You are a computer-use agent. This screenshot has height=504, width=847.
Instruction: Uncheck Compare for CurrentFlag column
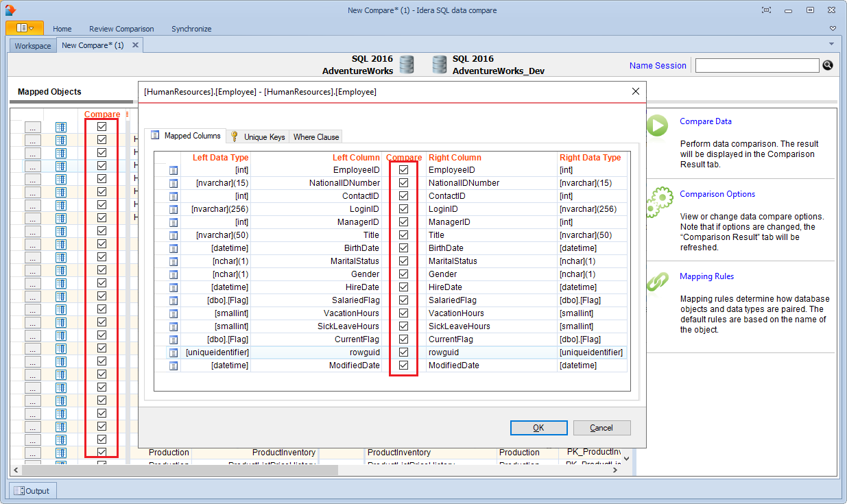pyautogui.click(x=403, y=339)
